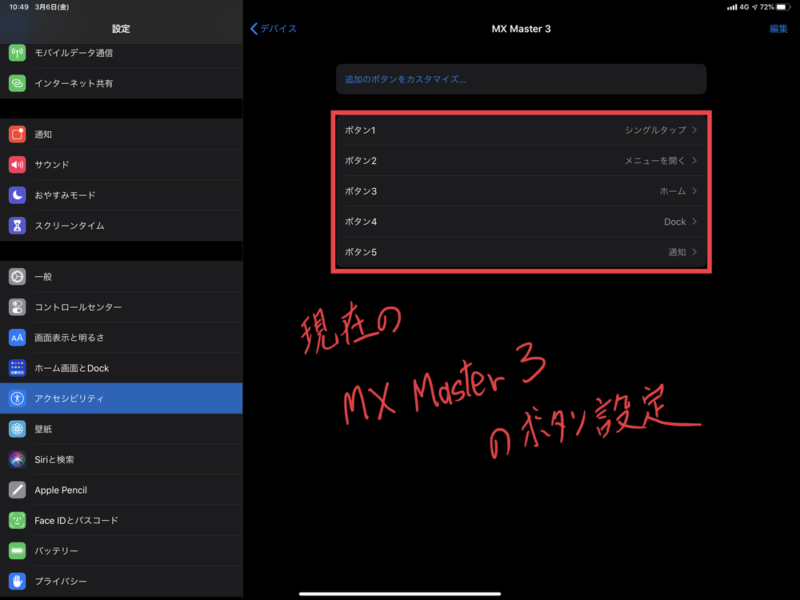This screenshot has width=800, height=600.
Task: Tap the ホーム画面とDock grid icon
Action: pyautogui.click(x=17, y=368)
